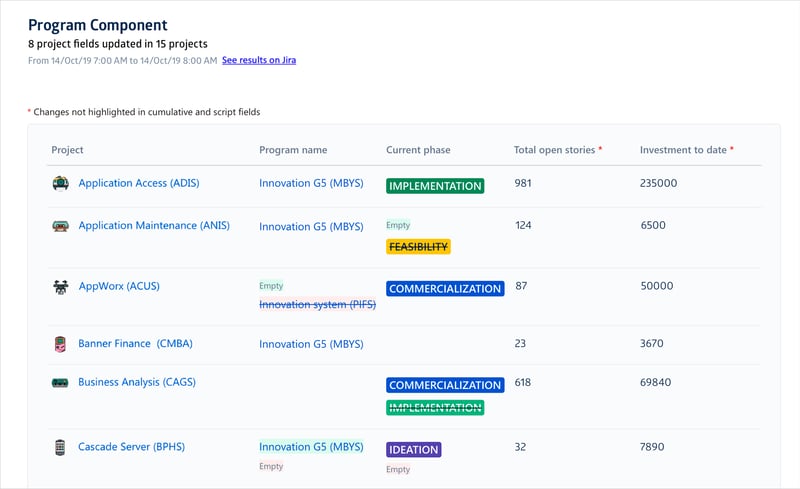Image resolution: width=800 pixels, height=489 pixels.
Task: Open Cascade Server (BPHS) project link
Action: point(131,447)
